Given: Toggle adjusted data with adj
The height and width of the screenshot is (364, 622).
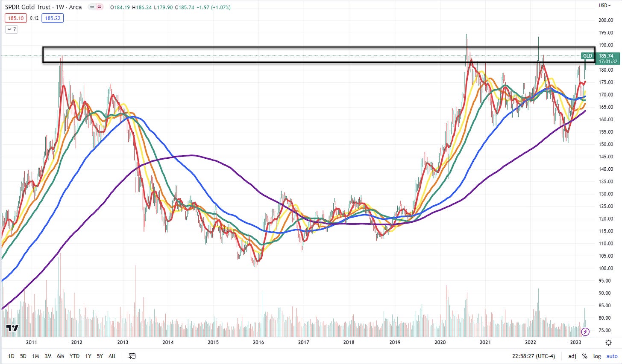Looking at the screenshot, I should point(572,356).
